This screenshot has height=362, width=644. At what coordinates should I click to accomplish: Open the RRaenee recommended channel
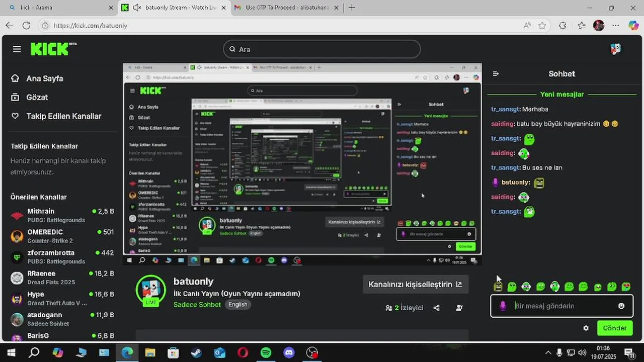pyautogui.click(x=62, y=278)
